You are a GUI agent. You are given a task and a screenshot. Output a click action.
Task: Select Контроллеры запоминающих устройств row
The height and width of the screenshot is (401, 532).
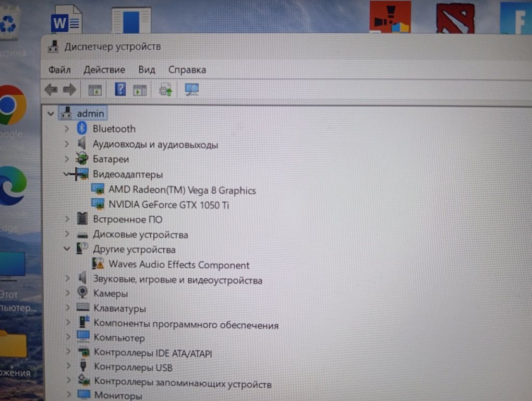point(183,383)
